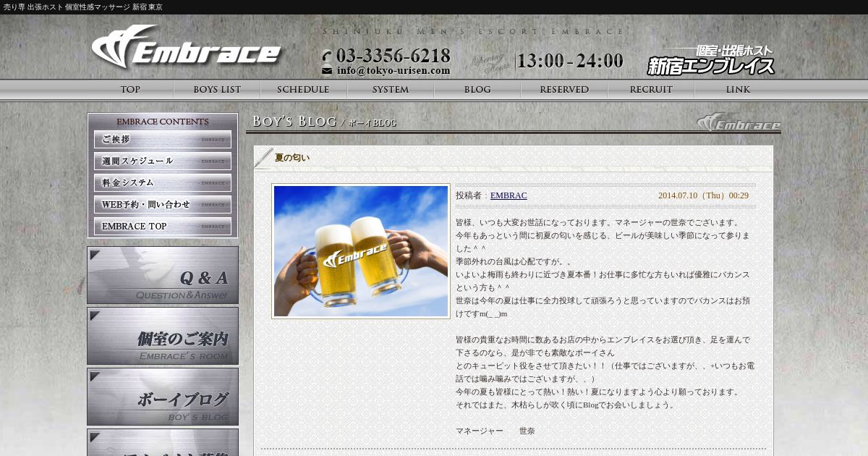Click the pencil icon beside post title
The height and width of the screenshot is (456, 868).
264,158
